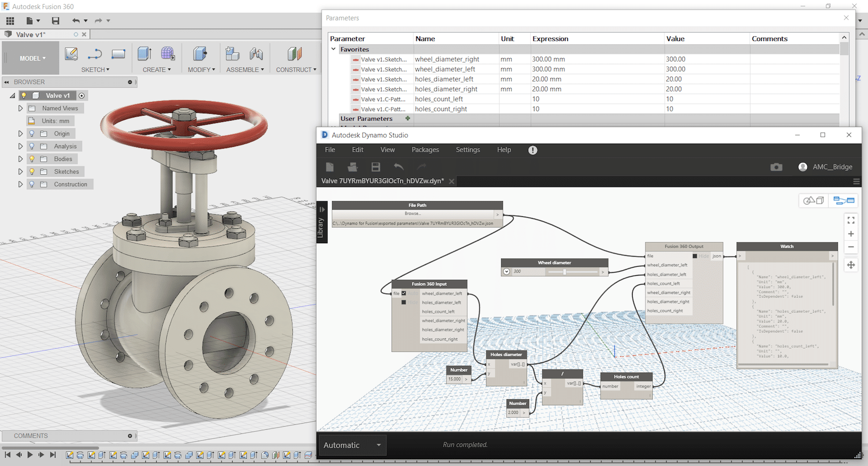
Task: Create a new Dynamo file
Action: (x=330, y=167)
